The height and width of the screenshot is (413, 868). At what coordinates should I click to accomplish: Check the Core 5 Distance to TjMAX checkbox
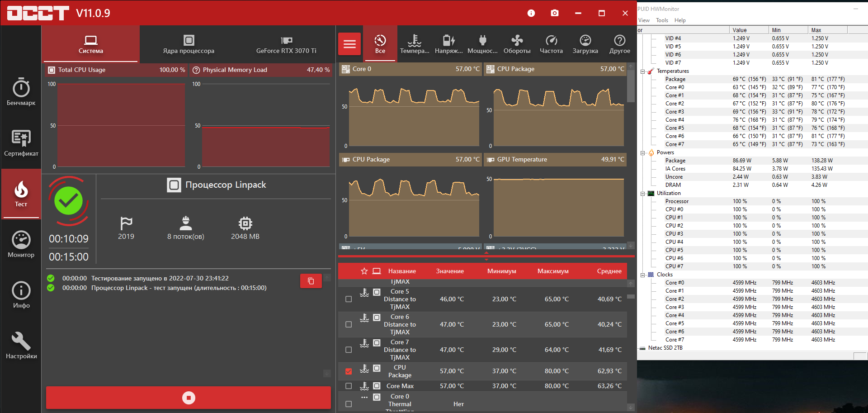click(x=349, y=299)
